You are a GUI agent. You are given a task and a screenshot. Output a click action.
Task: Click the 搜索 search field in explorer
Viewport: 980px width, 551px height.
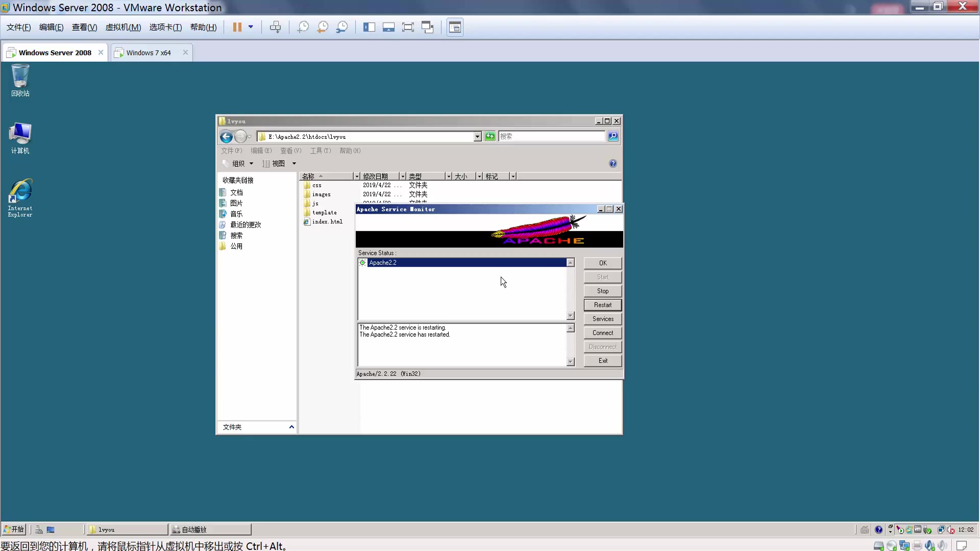coord(551,136)
